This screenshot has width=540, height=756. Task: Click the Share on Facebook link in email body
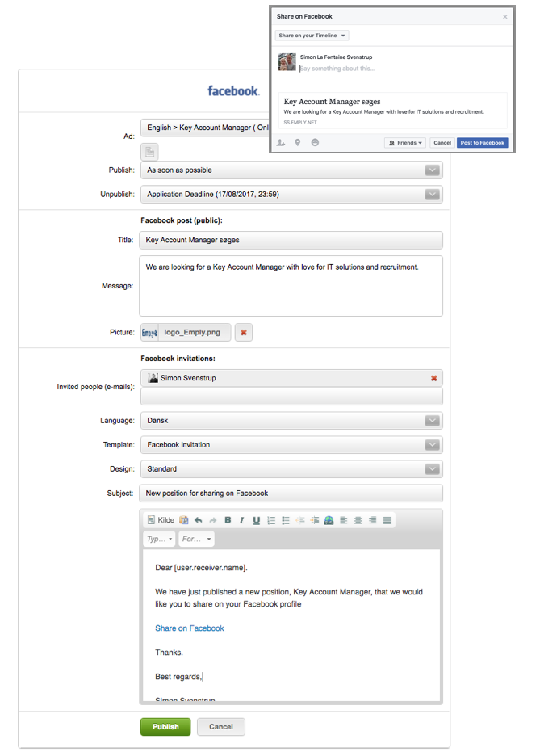[x=190, y=628]
